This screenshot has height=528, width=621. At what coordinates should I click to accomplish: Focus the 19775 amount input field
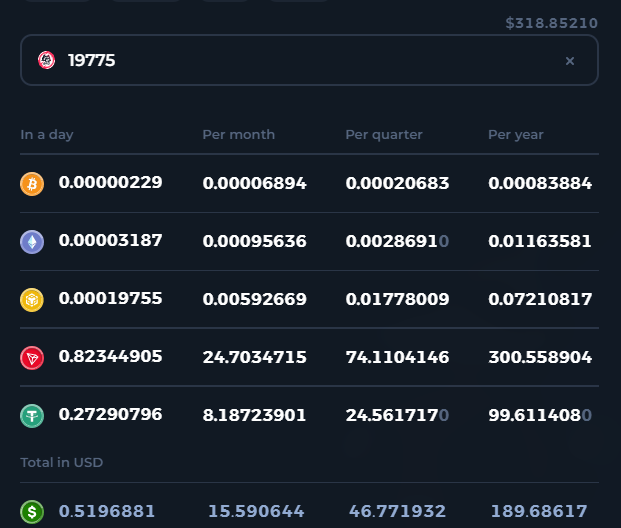point(309,60)
